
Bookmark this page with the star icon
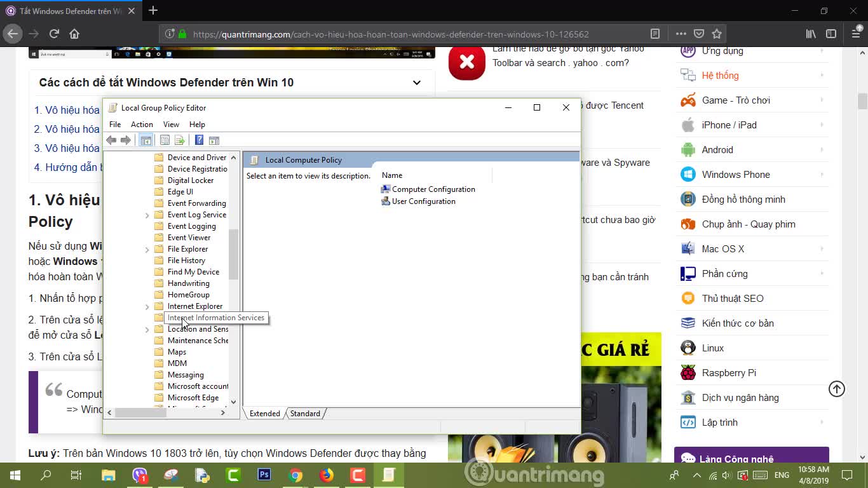click(717, 34)
